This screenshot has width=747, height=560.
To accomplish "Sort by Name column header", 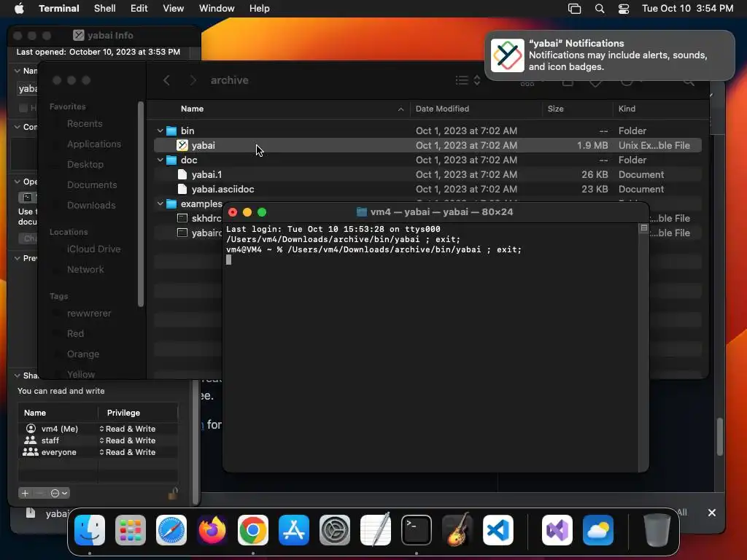I will pyautogui.click(x=192, y=109).
